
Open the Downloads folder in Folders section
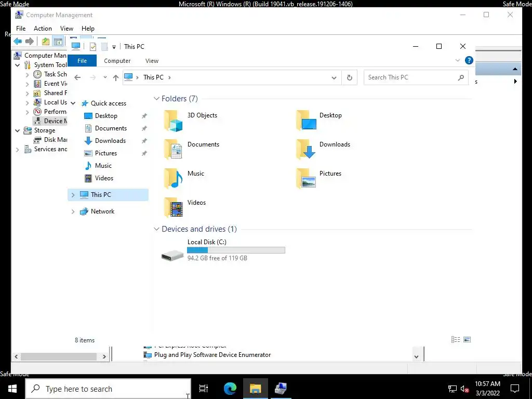point(323,149)
